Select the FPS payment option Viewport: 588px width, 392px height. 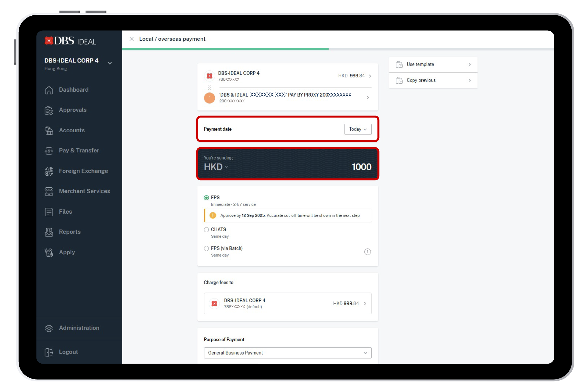pyautogui.click(x=206, y=198)
